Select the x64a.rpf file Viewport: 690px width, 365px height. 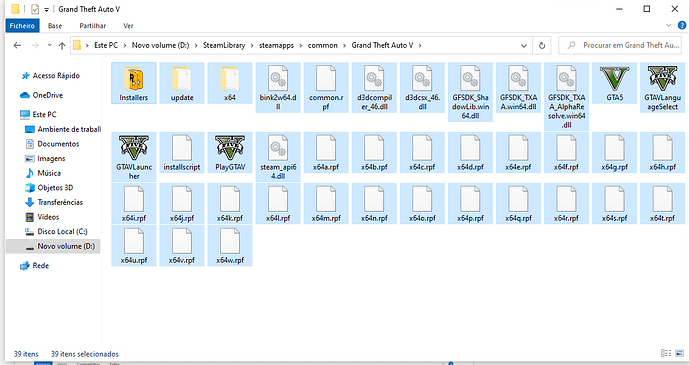point(326,153)
